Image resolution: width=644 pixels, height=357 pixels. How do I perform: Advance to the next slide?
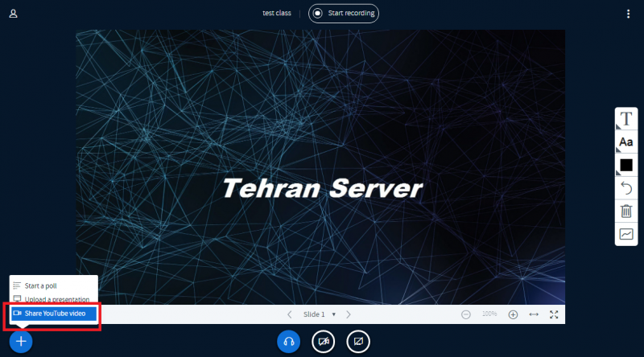[x=349, y=314]
